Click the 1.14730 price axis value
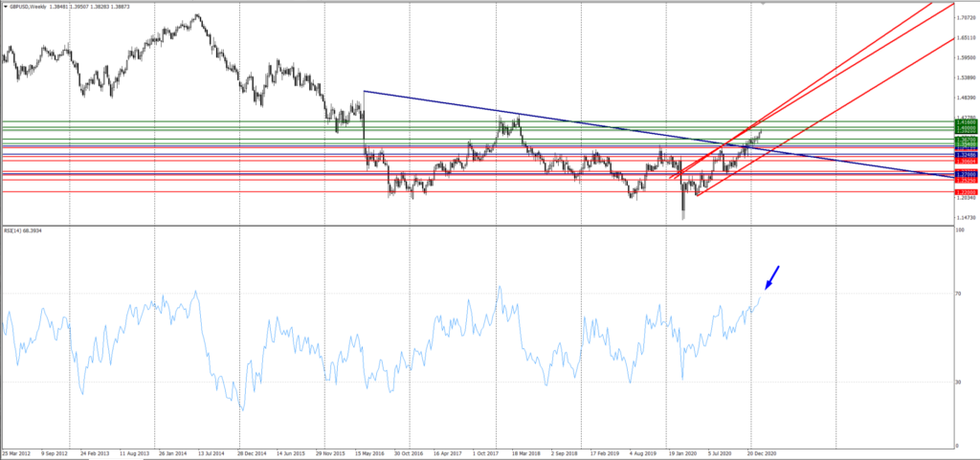Image resolution: width=980 pixels, height=460 pixels. 966,219
